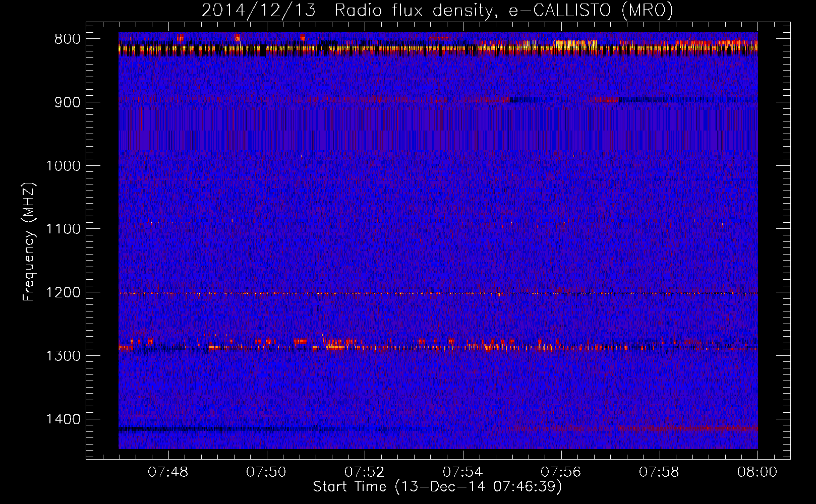This screenshot has width=816, height=504.
Task: Click the 07:56 time tick label
Action: click(561, 472)
